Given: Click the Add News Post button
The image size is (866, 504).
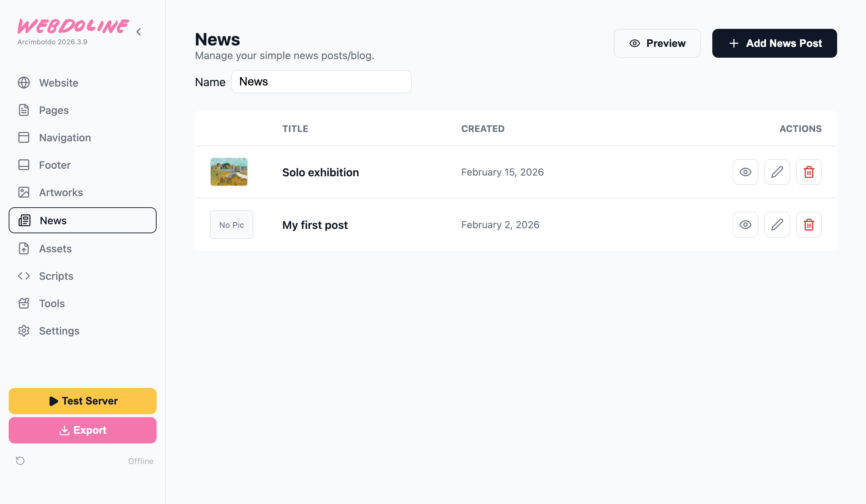Looking at the screenshot, I should (x=774, y=43).
